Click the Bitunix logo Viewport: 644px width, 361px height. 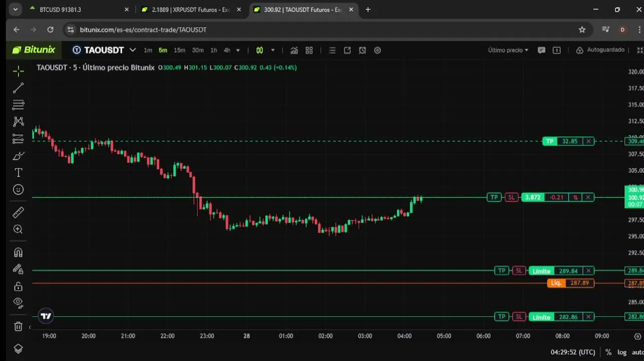pyautogui.click(x=34, y=50)
